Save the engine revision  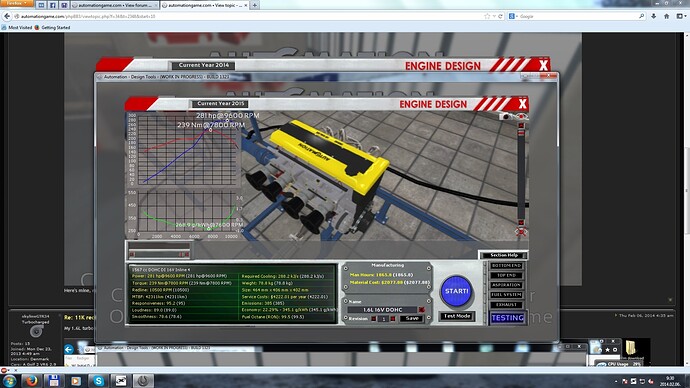click(412, 318)
